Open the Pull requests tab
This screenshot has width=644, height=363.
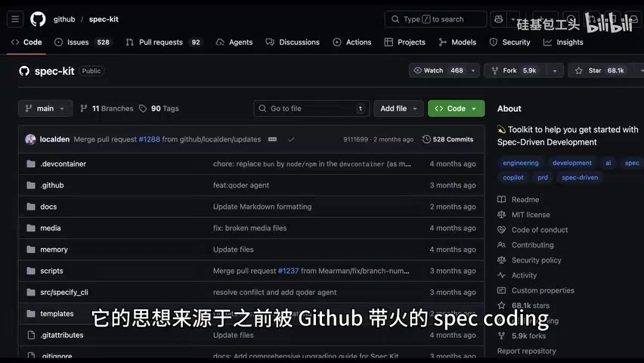(163, 42)
